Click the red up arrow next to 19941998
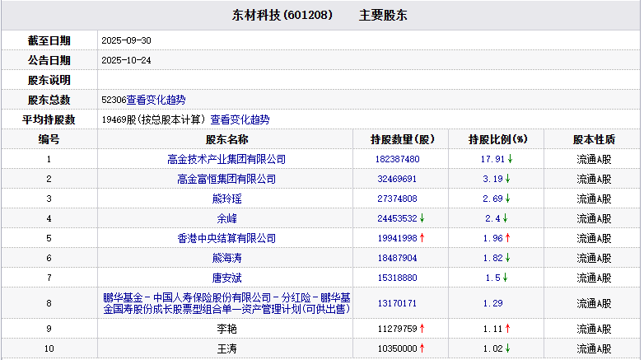Screen dimensions: 644x360 coord(423,238)
